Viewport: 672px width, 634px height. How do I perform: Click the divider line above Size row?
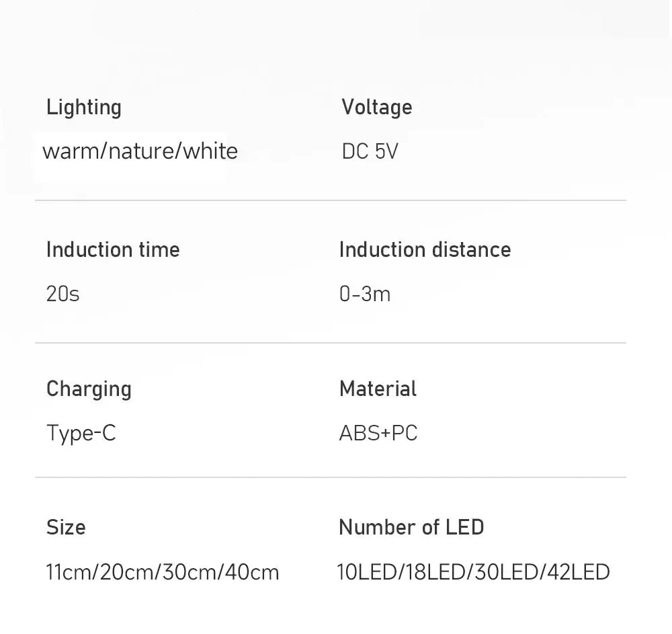[x=331, y=477]
